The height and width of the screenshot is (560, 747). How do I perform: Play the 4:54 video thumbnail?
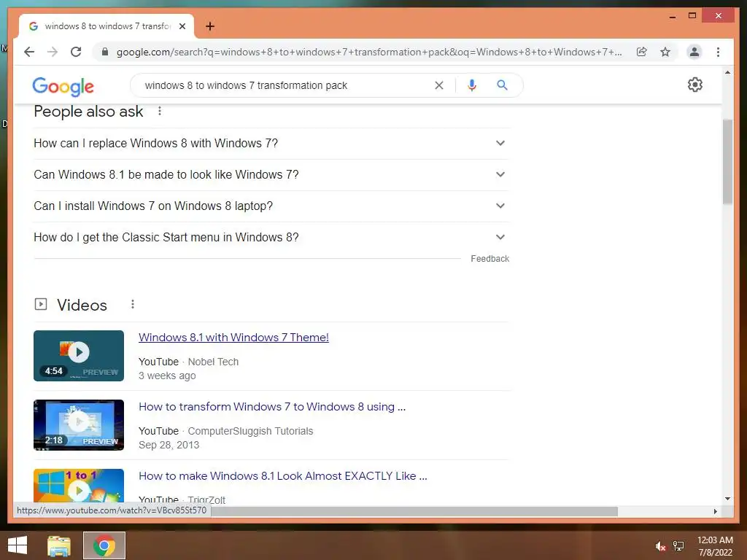click(79, 356)
